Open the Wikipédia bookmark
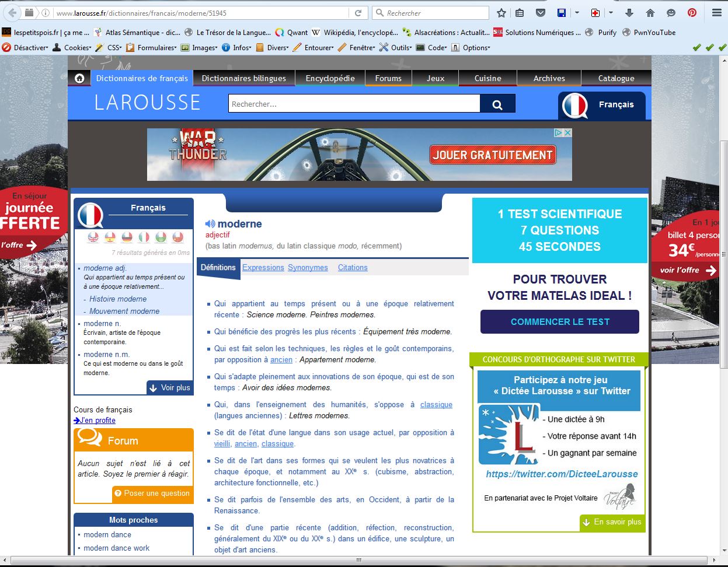Screen dimensions: 728x567 click(356, 33)
